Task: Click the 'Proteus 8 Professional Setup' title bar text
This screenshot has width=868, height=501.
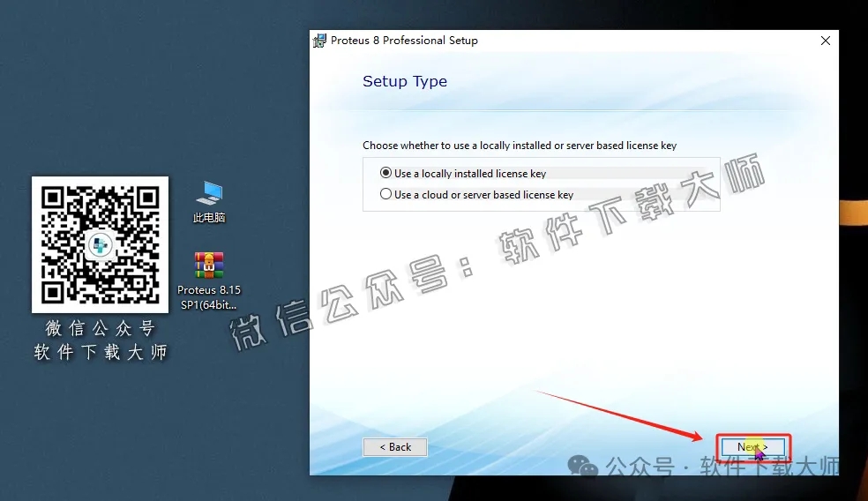Action: (x=404, y=41)
